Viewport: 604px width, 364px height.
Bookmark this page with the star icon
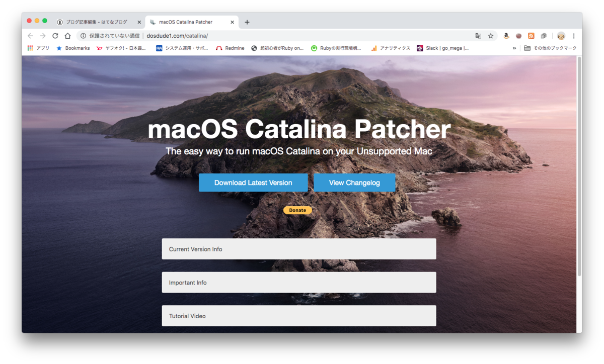point(491,36)
